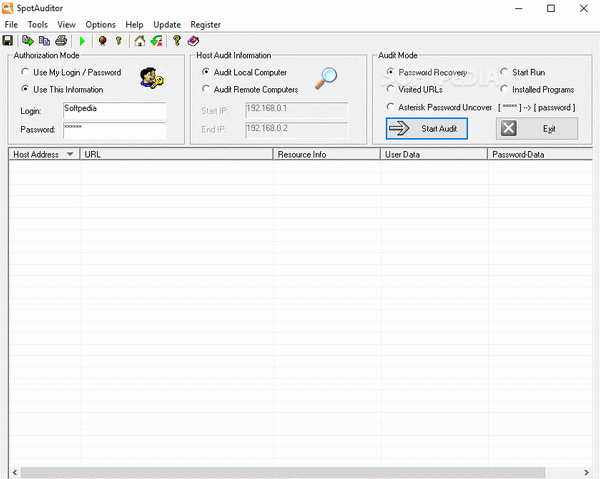
Task: Click the Exit button
Action: coord(537,129)
